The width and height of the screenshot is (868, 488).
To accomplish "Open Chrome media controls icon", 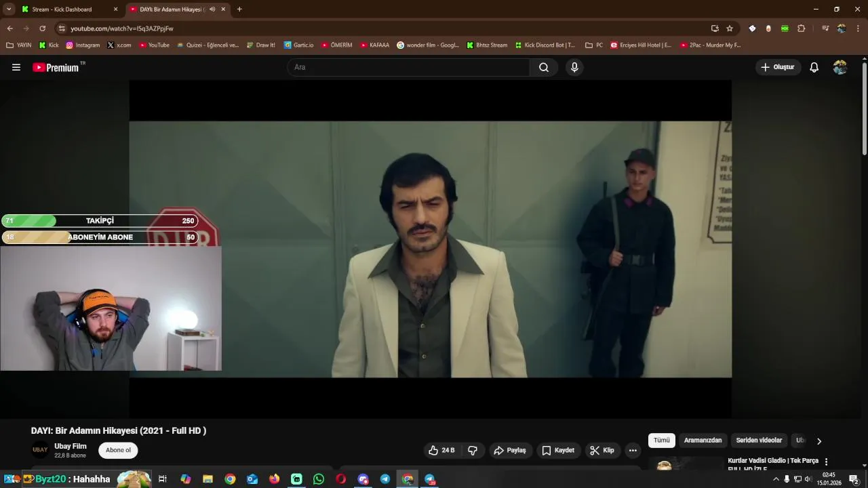I will tap(825, 28).
